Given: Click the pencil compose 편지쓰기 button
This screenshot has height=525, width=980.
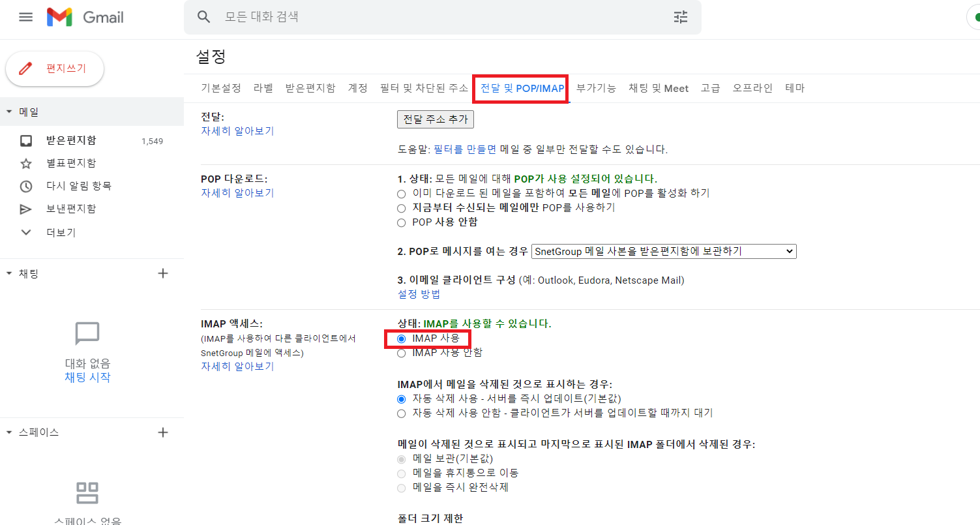Looking at the screenshot, I should point(55,68).
